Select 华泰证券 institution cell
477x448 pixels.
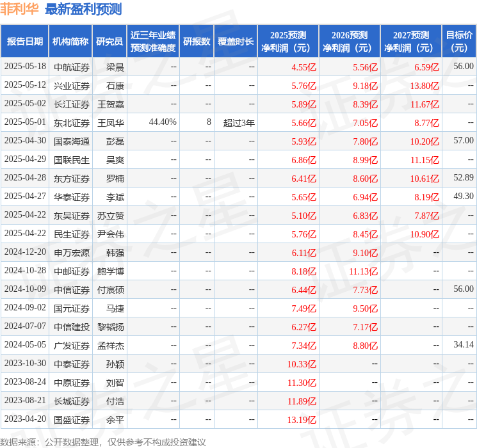click(72, 197)
